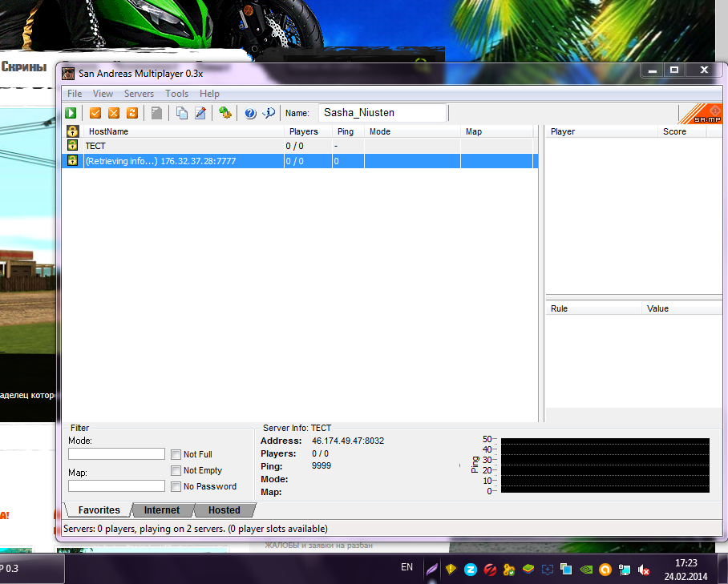
Task: Select the 176.32.37.28:7777 server row
Action: click(300, 161)
